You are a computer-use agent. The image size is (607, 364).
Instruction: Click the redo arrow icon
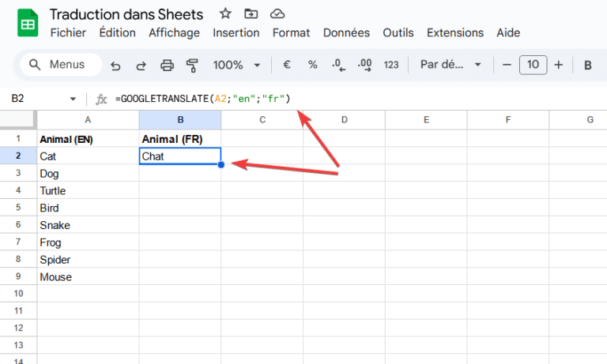141,66
